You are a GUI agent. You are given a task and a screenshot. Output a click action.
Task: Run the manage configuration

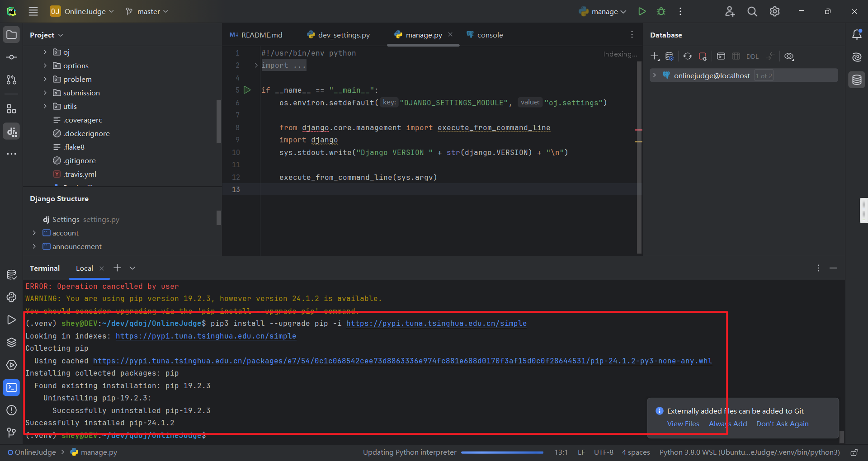pyautogui.click(x=642, y=11)
